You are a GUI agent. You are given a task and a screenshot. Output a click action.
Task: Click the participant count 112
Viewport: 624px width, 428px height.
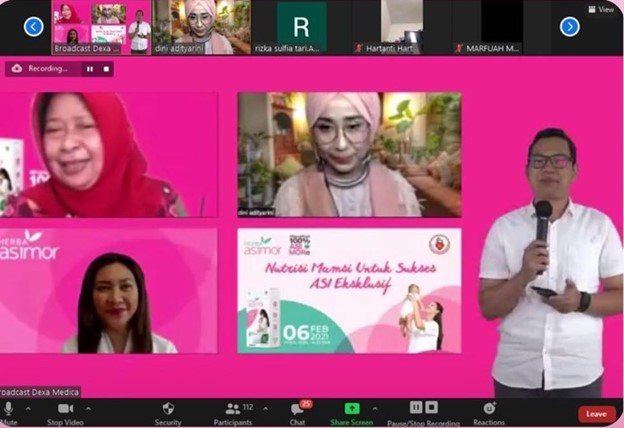coord(248,407)
